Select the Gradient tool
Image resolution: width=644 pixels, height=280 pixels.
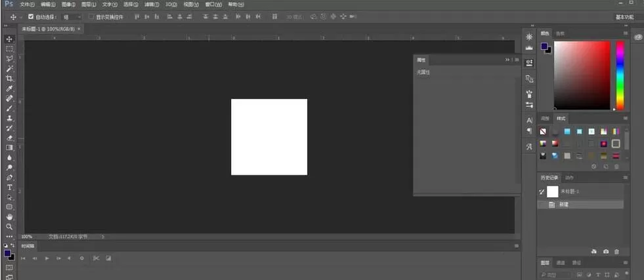[9, 148]
